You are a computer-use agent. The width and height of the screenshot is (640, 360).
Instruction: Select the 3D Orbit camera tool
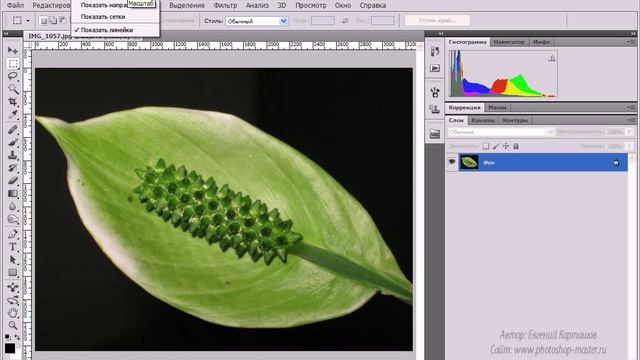(x=13, y=300)
